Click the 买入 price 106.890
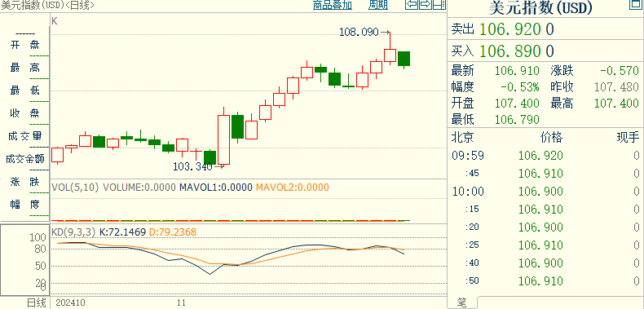Screen dimensions: 644x309 (509, 51)
